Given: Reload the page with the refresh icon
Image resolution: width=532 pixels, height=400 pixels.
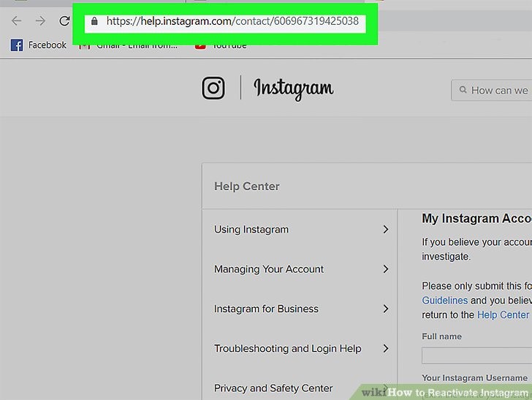Looking at the screenshot, I should point(64,21).
